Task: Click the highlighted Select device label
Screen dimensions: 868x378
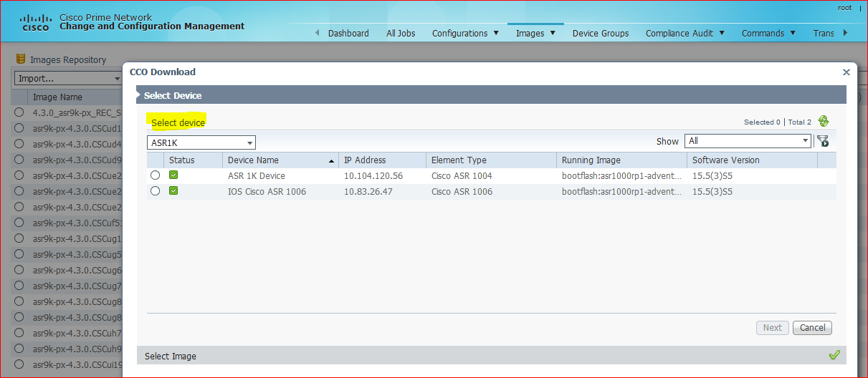Action: click(178, 122)
